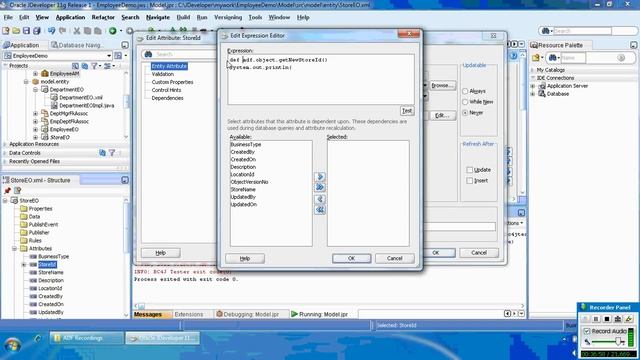The height and width of the screenshot is (360, 640).
Task: Switch to the Database Navigator tab
Action: 77,45
